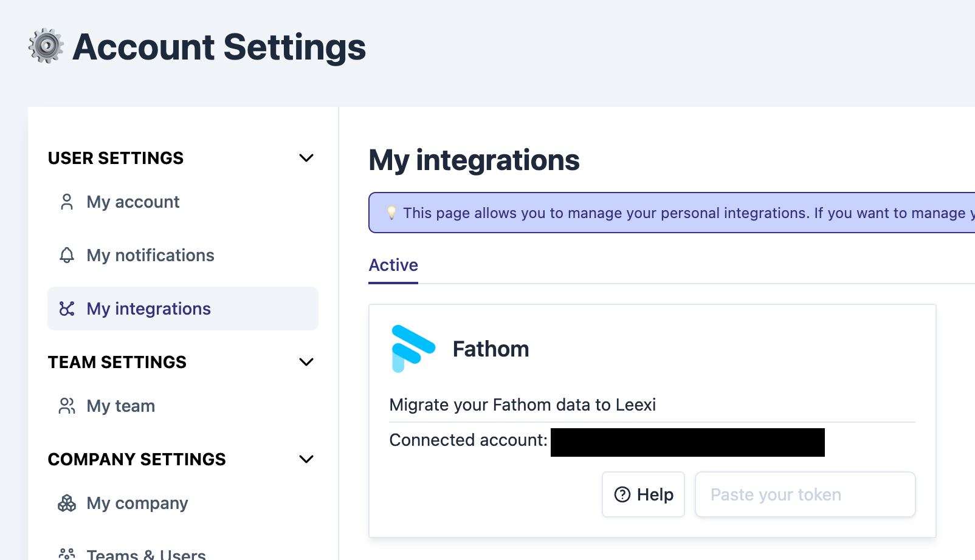
Task: Click the personal integrations info banner text
Action: 688,213
